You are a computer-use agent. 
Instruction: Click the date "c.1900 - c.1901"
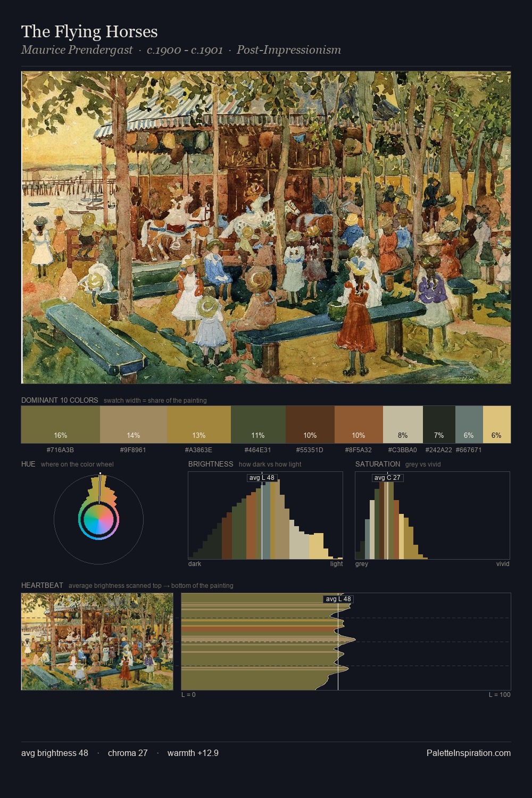(185, 50)
